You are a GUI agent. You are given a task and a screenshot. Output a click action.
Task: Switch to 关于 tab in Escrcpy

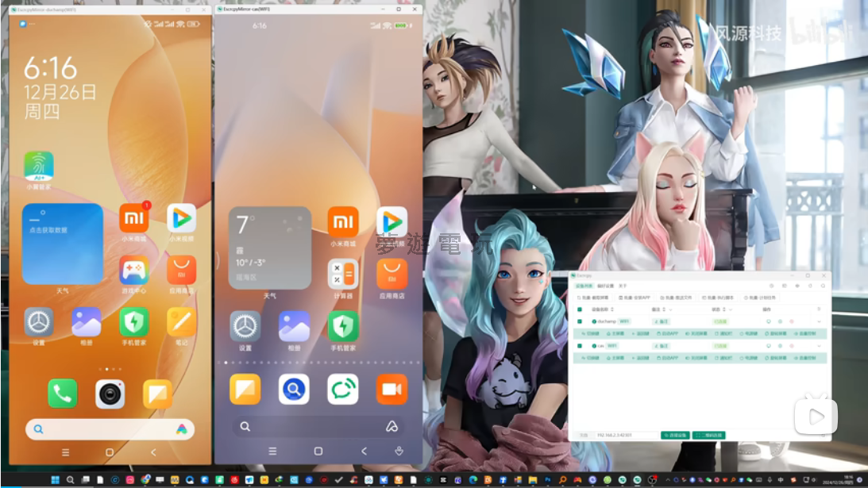(623, 286)
